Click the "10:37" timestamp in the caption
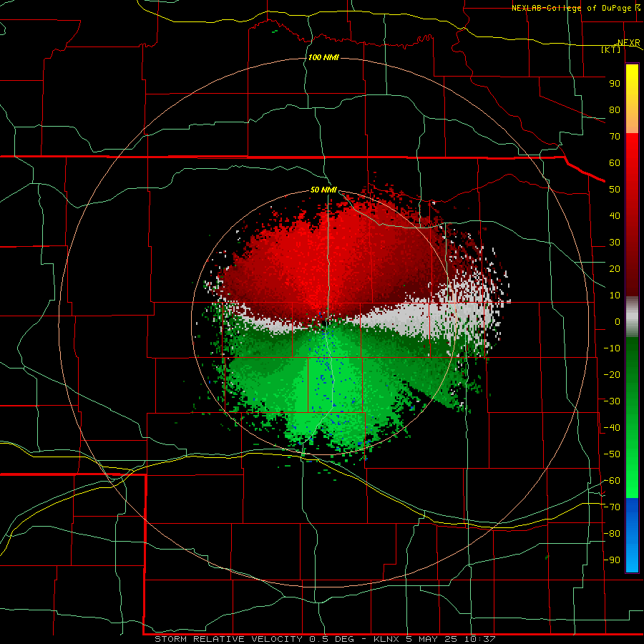The image size is (644, 644). click(x=480, y=639)
